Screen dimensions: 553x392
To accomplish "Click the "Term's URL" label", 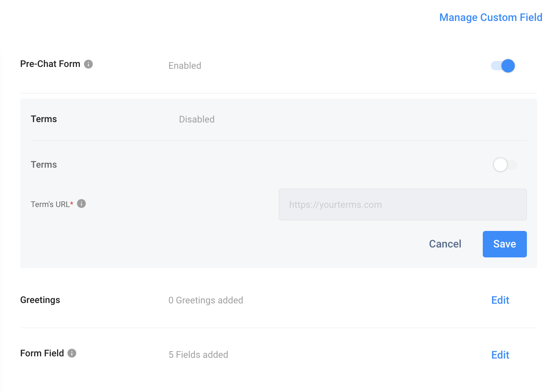I will pyautogui.click(x=52, y=204).
